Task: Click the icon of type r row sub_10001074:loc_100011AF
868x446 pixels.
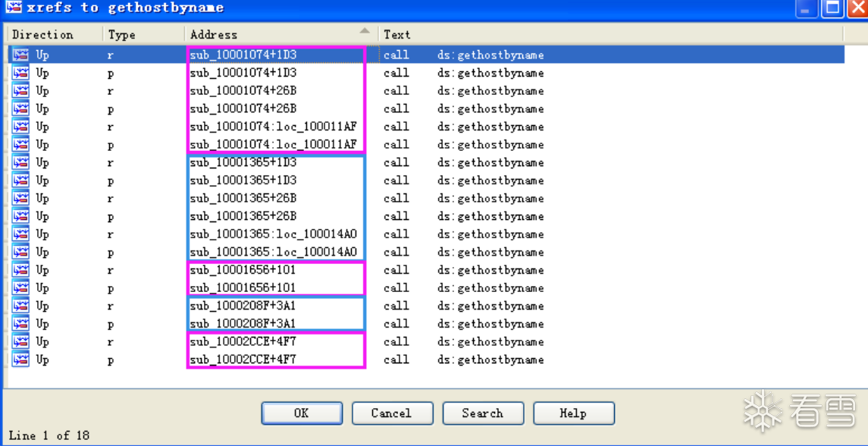Action: point(20,127)
